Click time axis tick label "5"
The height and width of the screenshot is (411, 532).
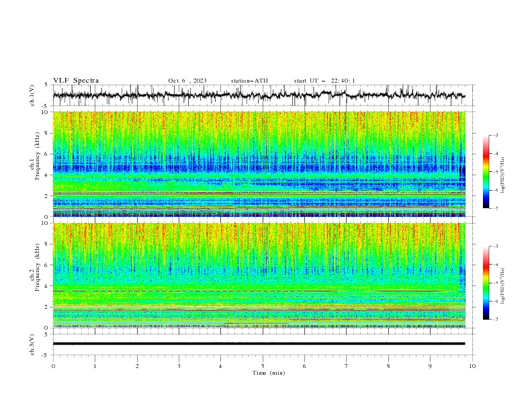(263, 366)
